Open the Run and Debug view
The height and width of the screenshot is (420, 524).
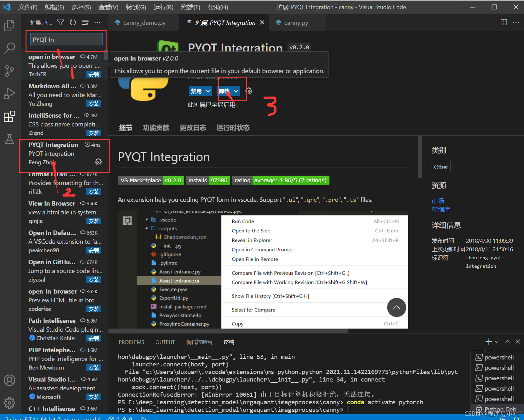[9, 94]
